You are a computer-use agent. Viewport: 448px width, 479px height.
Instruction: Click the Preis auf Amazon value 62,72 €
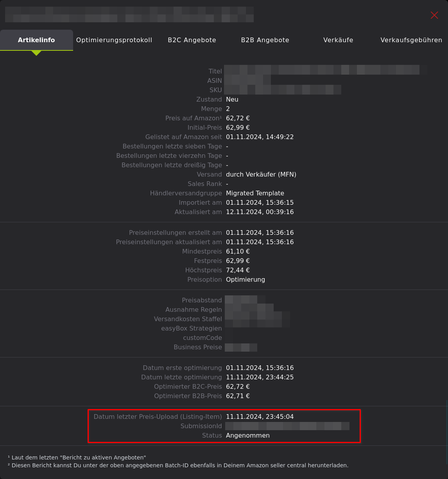coord(238,118)
